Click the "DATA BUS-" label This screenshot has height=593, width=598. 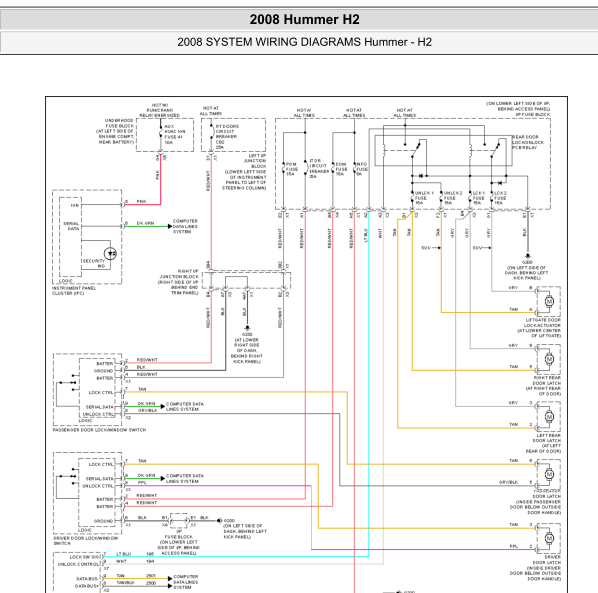[x=87, y=579]
